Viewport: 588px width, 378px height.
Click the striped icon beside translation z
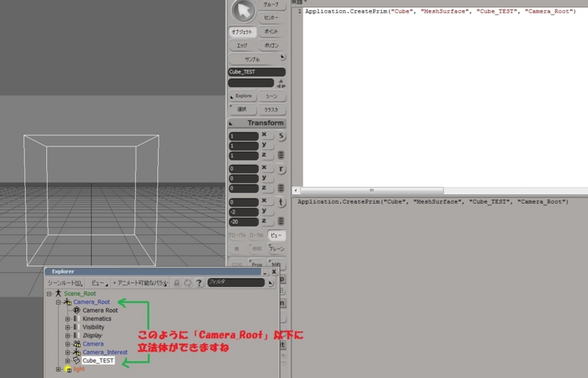281,221
